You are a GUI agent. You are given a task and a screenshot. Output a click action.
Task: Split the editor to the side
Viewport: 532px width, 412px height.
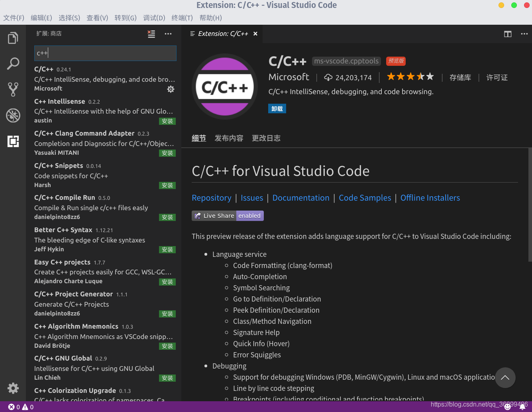point(508,34)
